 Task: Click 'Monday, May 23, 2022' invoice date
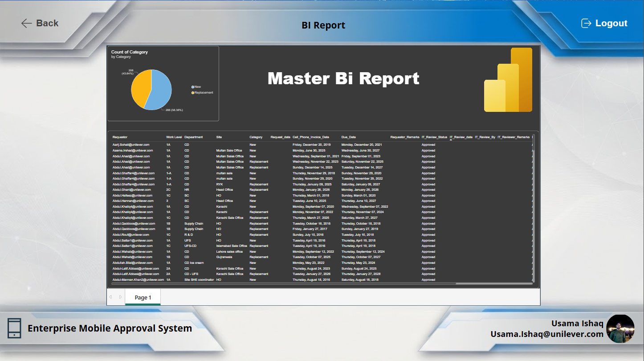point(309,263)
